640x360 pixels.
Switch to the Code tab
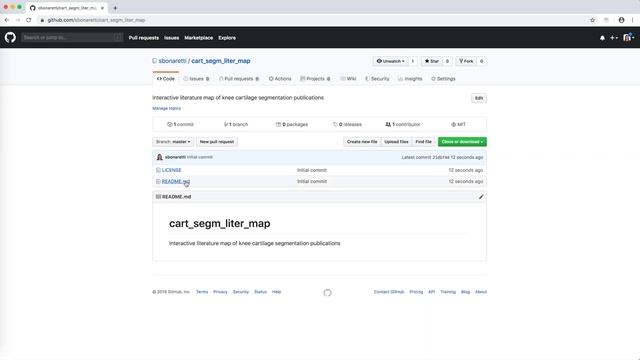tap(166, 79)
